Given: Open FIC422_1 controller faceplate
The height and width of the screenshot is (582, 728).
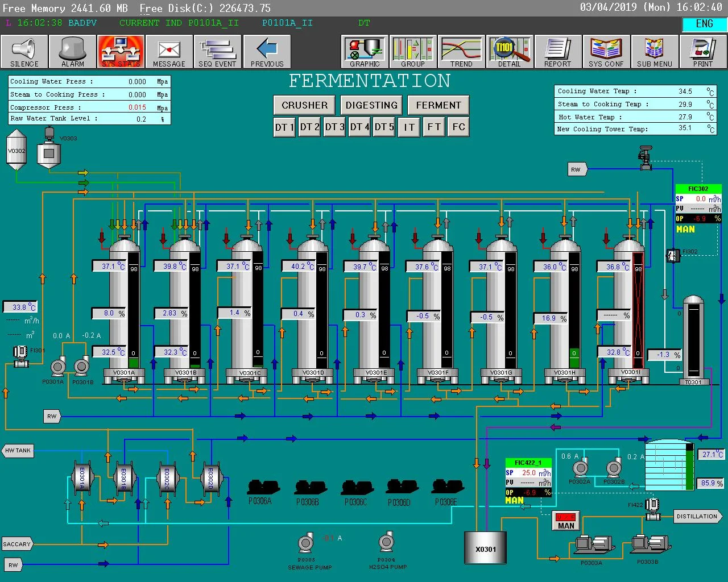Looking at the screenshot, I should pos(528,463).
